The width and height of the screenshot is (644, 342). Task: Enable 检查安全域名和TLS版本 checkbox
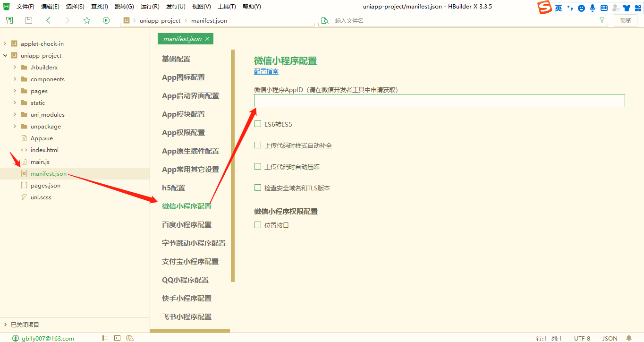pos(258,188)
